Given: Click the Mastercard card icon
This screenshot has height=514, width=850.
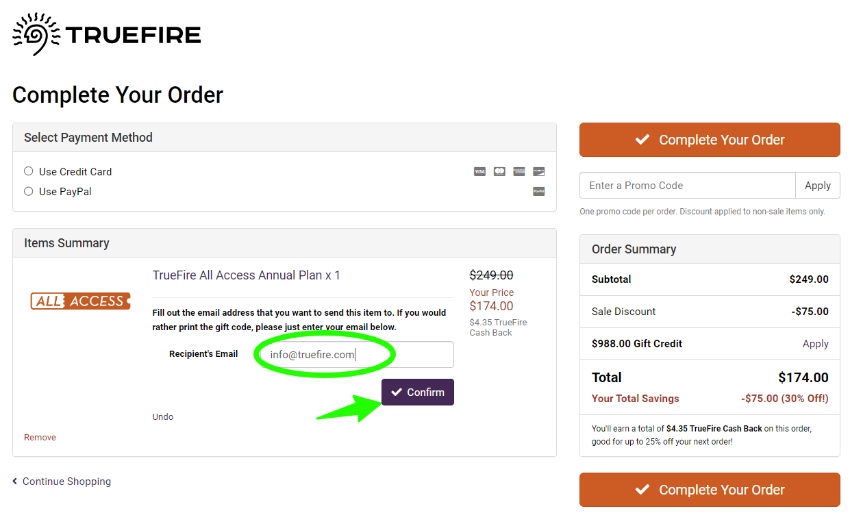Looking at the screenshot, I should click(x=499, y=171).
